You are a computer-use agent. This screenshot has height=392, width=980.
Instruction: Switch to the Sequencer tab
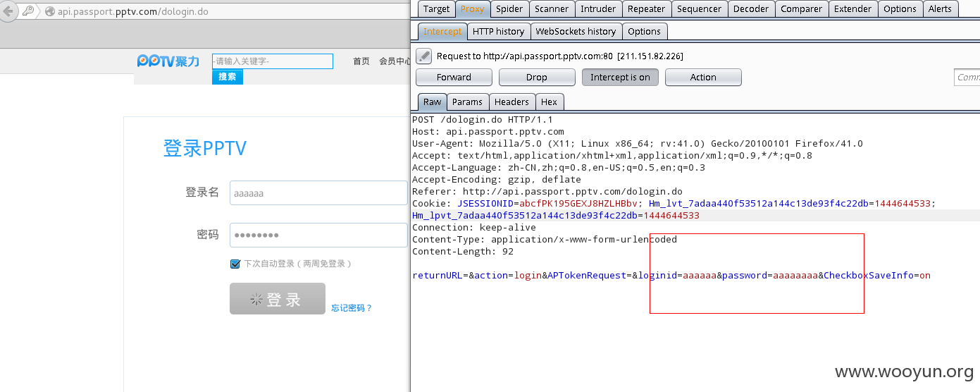click(699, 8)
